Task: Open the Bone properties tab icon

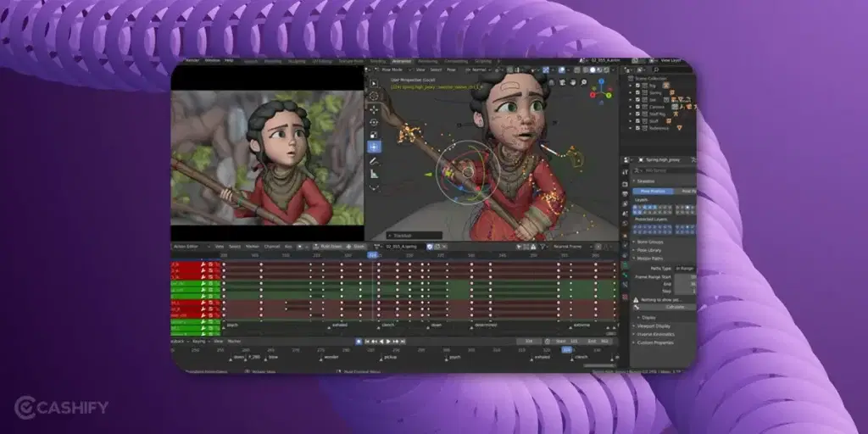Action: pyautogui.click(x=626, y=275)
